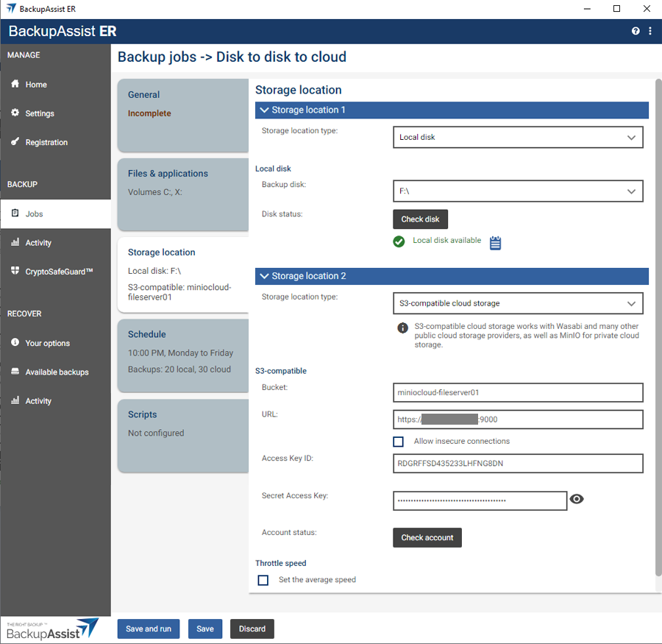This screenshot has width=662, height=644.
Task: Click the BackupAssist logo at bottom left
Action: tap(52, 629)
